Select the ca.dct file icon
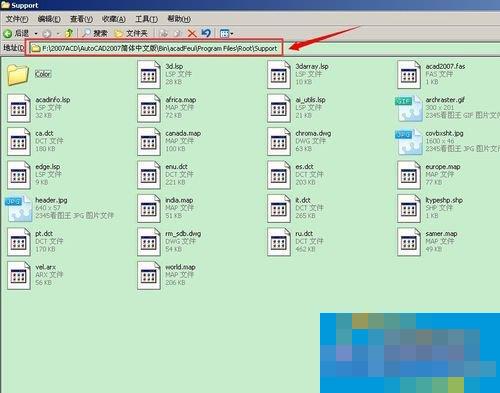Viewport: 500px width, 393px height. pyautogui.click(x=19, y=142)
